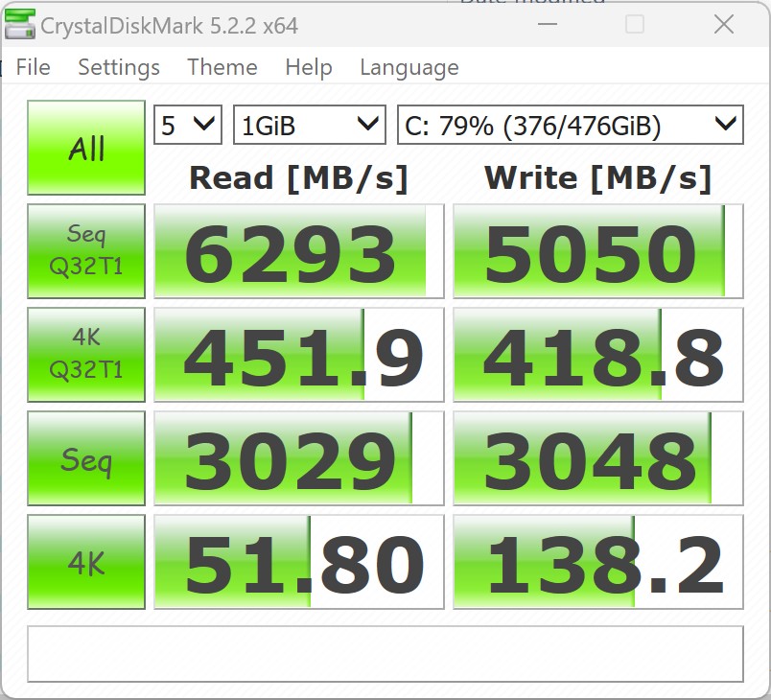Click the 4K write result 138.2
Screen dimensions: 771x700
tap(598, 562)
